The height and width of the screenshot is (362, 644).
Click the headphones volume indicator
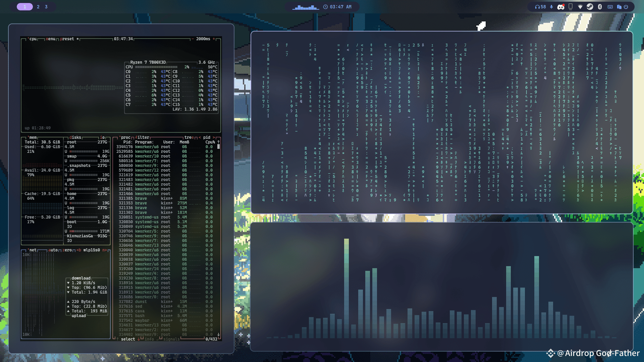540,7
